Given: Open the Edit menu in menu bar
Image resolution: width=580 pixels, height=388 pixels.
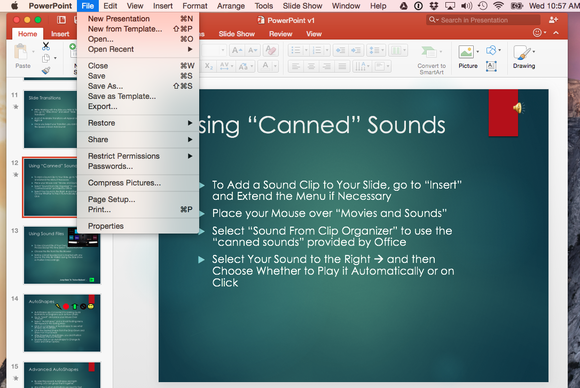Looking at the screenshot, I should pos(110,6).
